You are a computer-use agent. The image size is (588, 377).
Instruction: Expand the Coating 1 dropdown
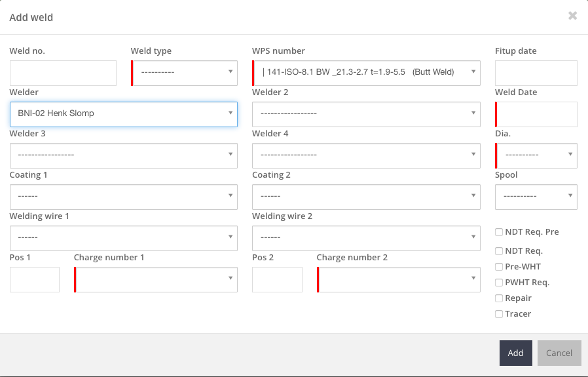point(124,197)
